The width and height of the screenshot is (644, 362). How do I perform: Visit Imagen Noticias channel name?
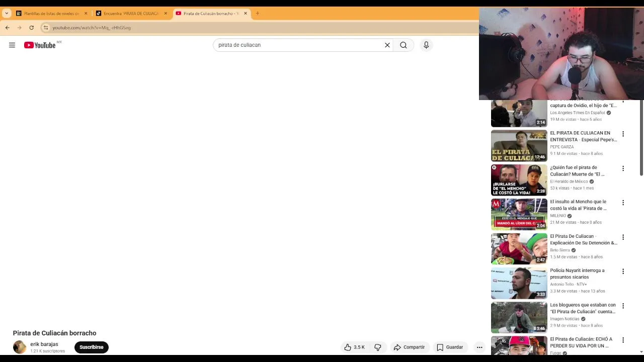(x=565, y=319)
